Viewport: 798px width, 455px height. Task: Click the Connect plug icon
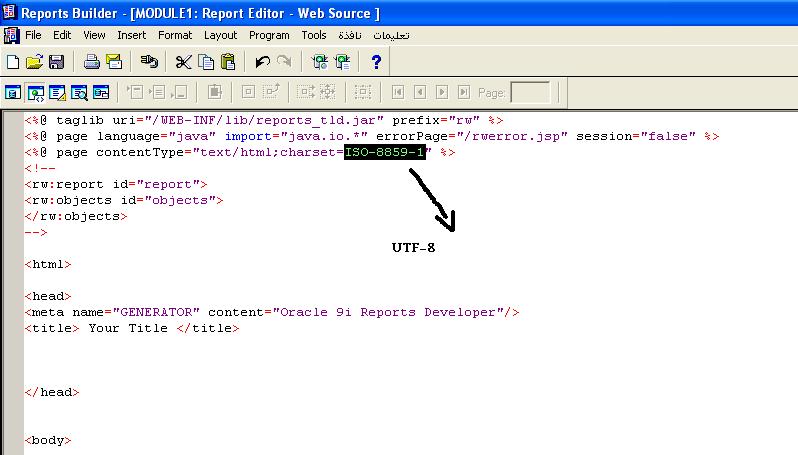pyautogui.click(x=148, y=62)
